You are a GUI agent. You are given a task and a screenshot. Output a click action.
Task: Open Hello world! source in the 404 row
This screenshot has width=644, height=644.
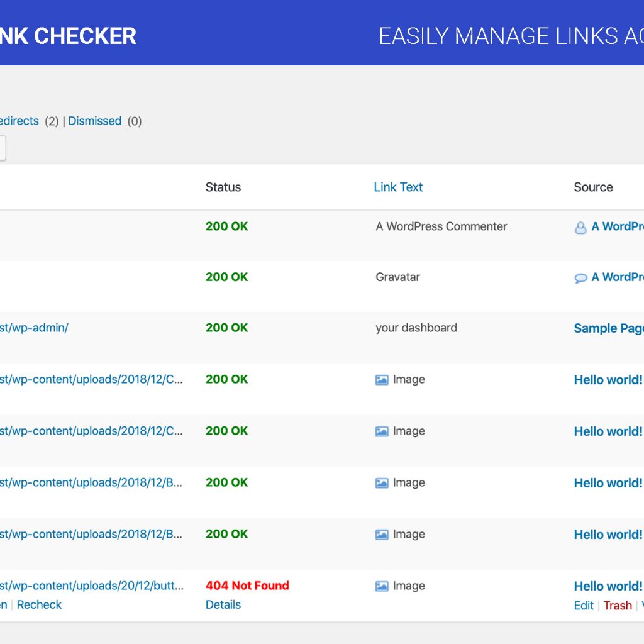click(608, 586)
